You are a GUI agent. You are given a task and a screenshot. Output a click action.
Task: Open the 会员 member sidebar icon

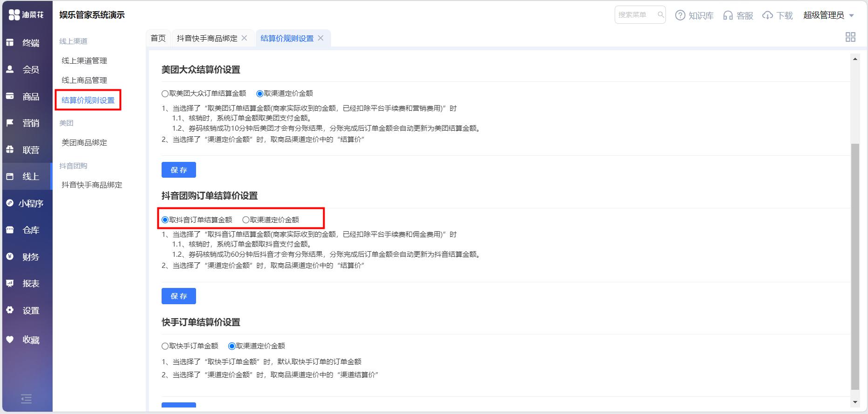tap(10, 69)
